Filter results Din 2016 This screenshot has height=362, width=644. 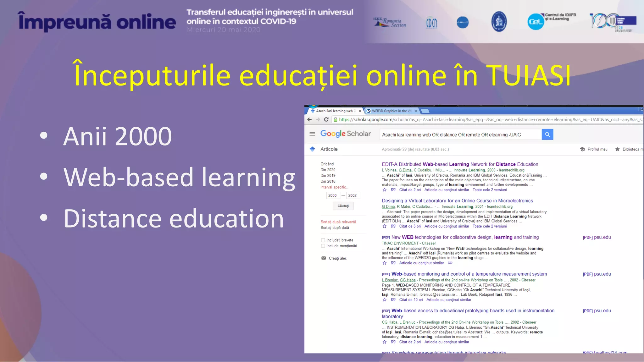[328, 181]
